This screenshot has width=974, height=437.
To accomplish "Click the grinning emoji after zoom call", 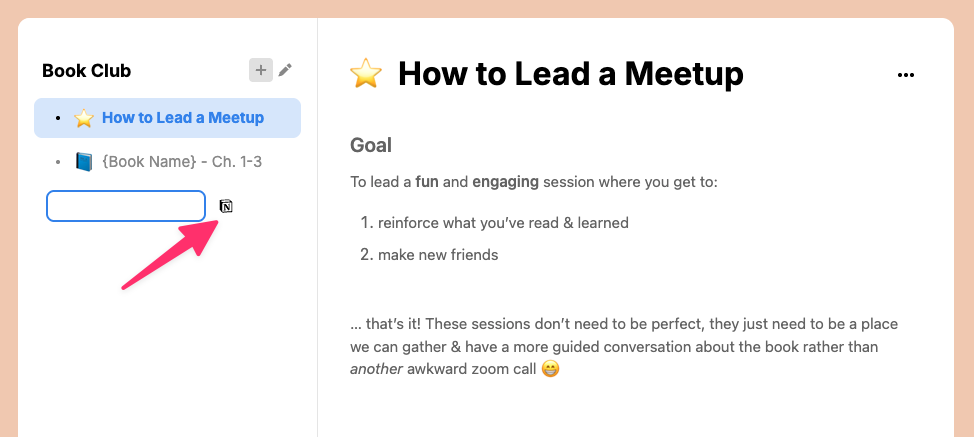I will pyautogui.click(x=550, y=369).
